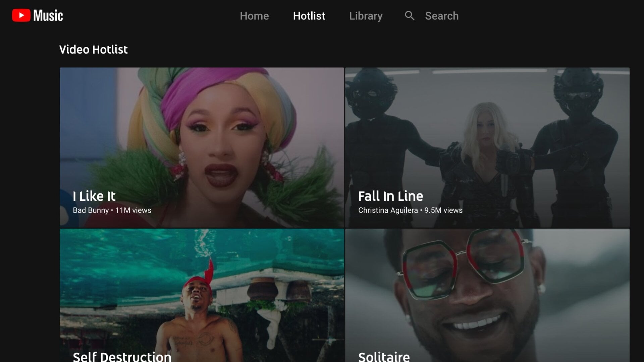
Task: Go to the Home tab
Action: (x=254, y=16)
